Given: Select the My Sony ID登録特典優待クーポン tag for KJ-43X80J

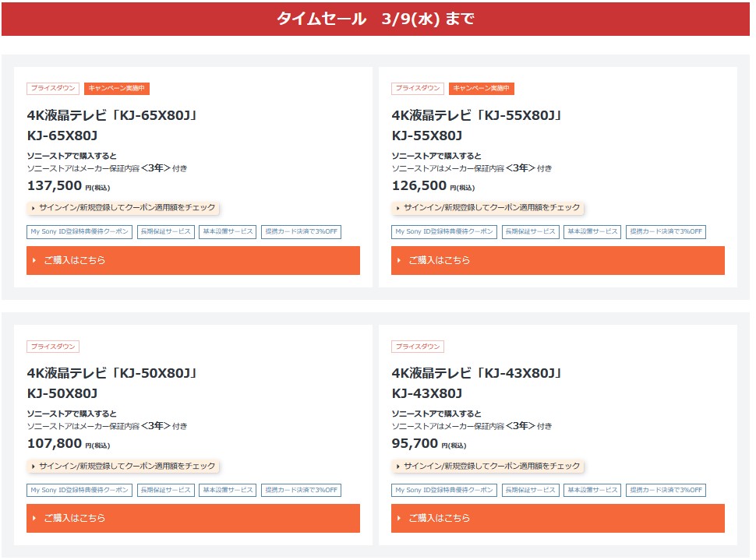Looking at the screenshot, I should pos(444,490).
